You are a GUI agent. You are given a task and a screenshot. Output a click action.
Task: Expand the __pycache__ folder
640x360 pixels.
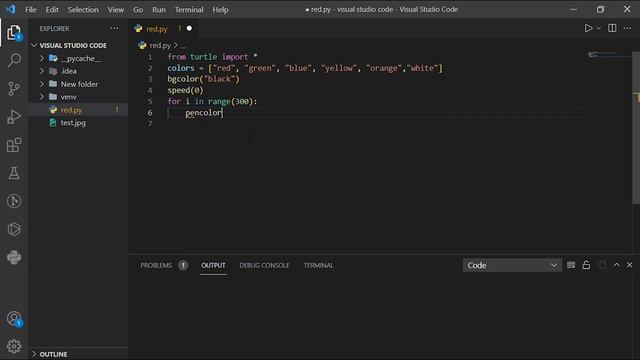[42, 58]
